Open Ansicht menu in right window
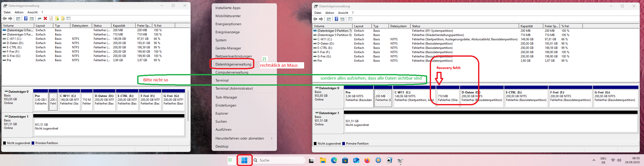 [343, 13]
